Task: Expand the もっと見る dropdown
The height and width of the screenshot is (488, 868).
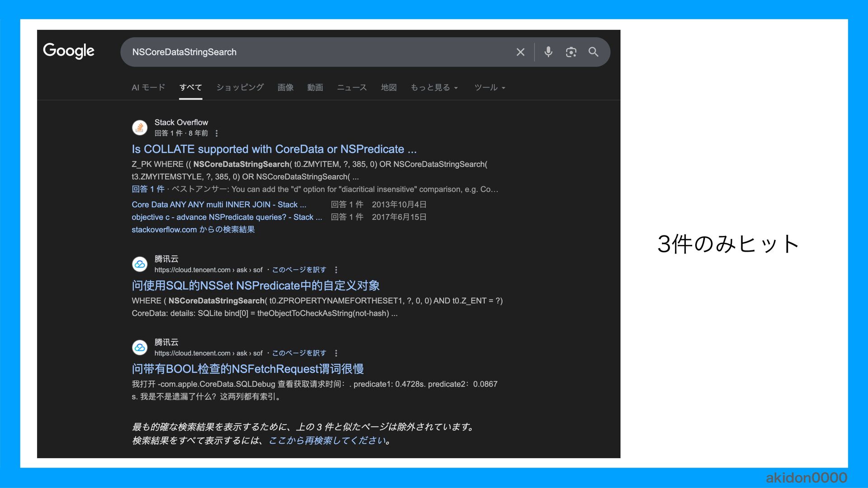Action: [434, 88]
